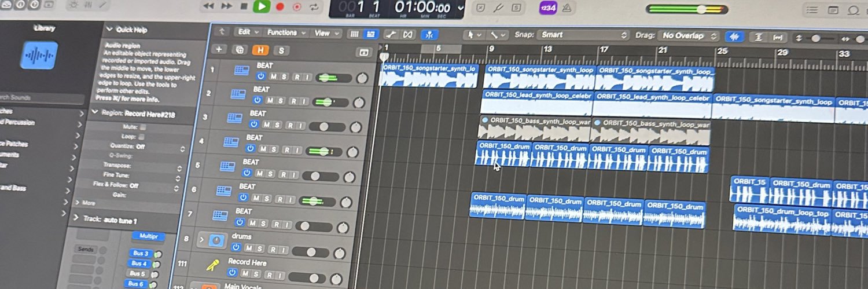Toggle Cycle mode in the transport

pos(314,7)
